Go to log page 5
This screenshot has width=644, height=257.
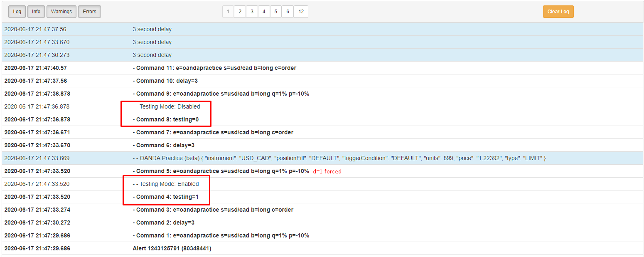point(276,12)
